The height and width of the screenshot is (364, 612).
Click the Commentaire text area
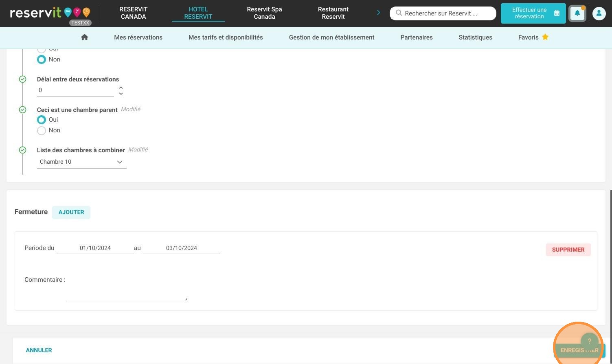(127, 287)
